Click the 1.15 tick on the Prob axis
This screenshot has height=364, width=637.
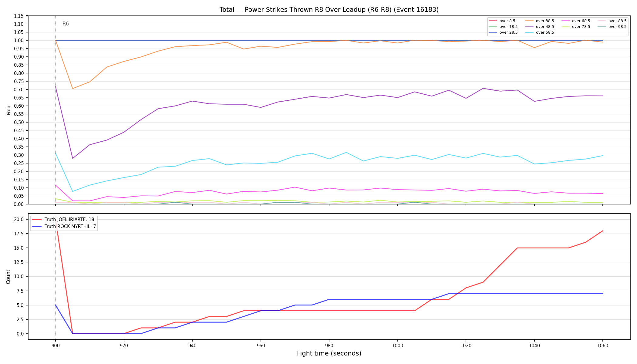click(x=19, y=16)
